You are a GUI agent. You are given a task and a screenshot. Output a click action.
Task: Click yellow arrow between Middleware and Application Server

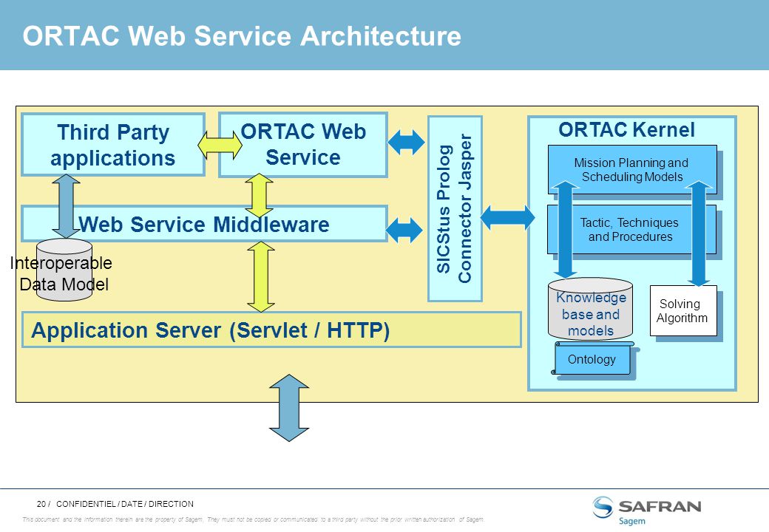click(x=261, y=277)
